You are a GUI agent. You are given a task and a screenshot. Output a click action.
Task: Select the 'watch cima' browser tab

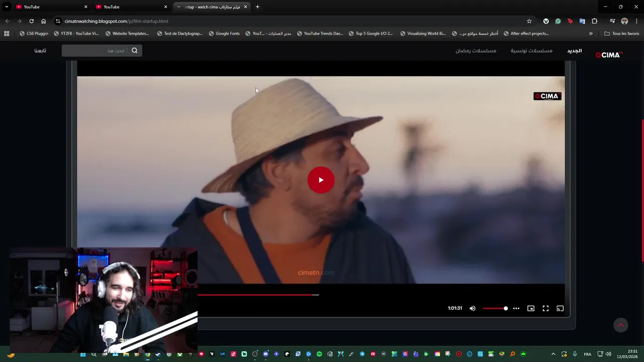click(211, 7)
